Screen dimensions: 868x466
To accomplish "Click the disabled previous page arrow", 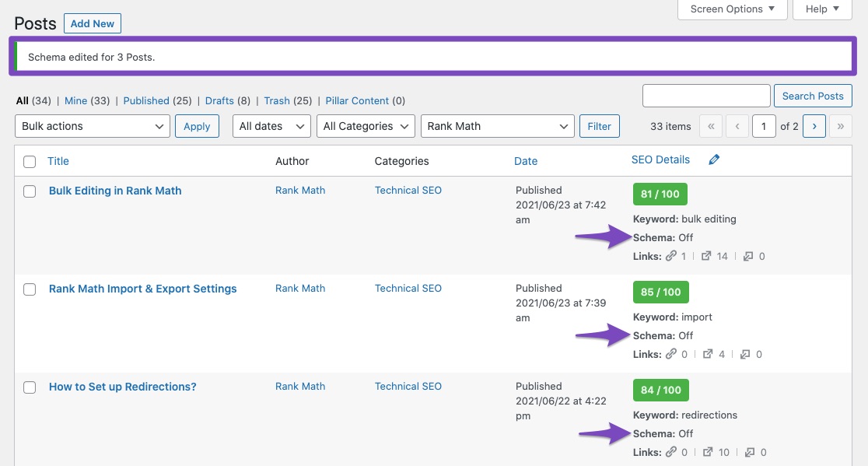I will click(737, 126).
